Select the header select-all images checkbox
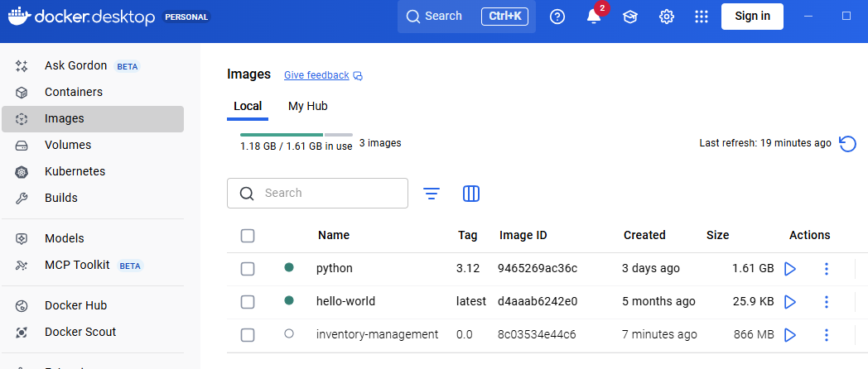Viewport: 868px width, 369px height. pyautogui.click(x=248, y=237)
